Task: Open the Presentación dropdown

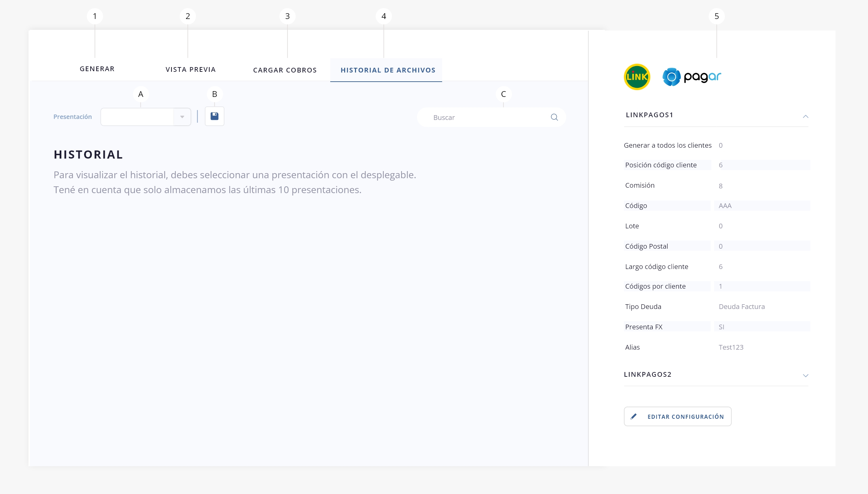Action: tap(146, 117)
